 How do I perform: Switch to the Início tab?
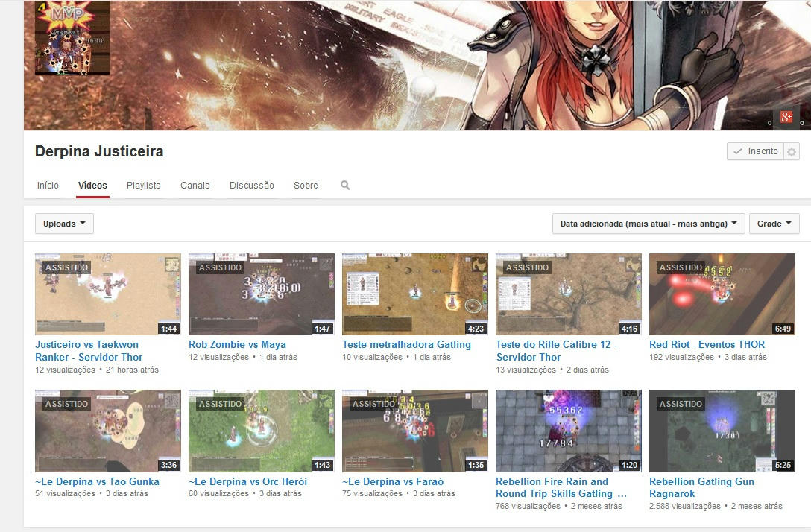pos(48,185)
